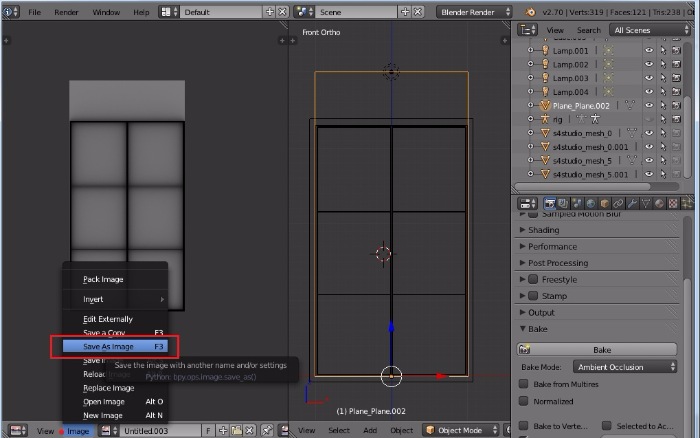The height and width of the screenshot is (438, 700).
Task: Add a new screen layout with plus icon
Action: click(x=270, y=12)
